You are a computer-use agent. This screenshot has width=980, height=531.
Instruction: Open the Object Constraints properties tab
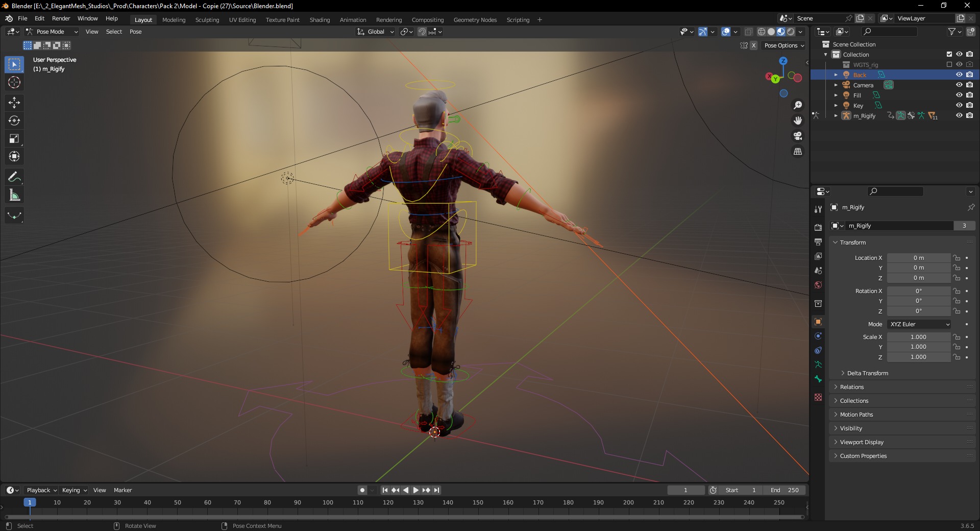[x=818, y=350]
